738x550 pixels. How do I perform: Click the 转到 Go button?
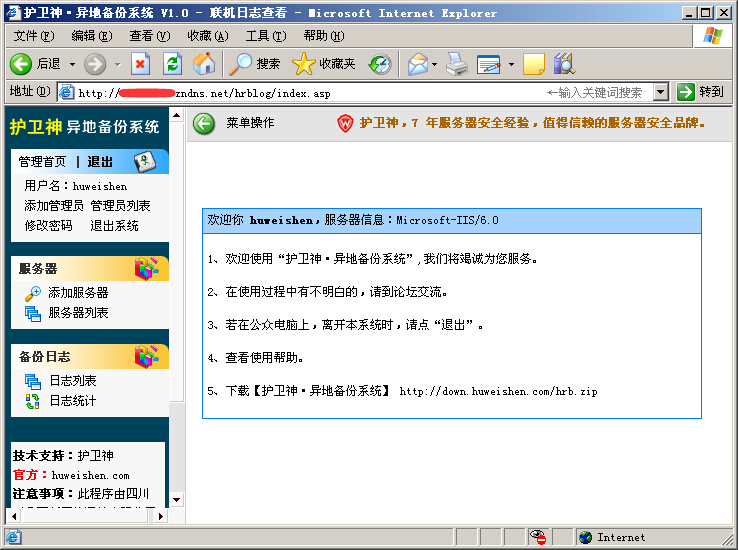point(700,92)
